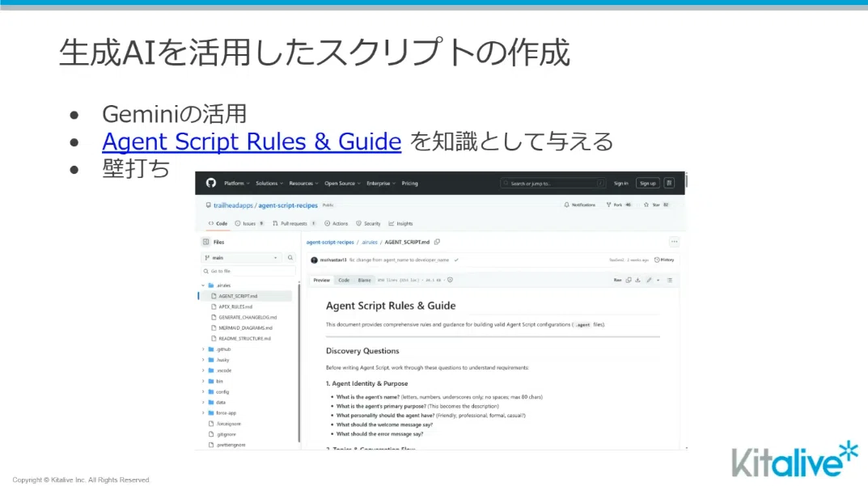
Task: Open the Open Source menu
Action: 342,184
